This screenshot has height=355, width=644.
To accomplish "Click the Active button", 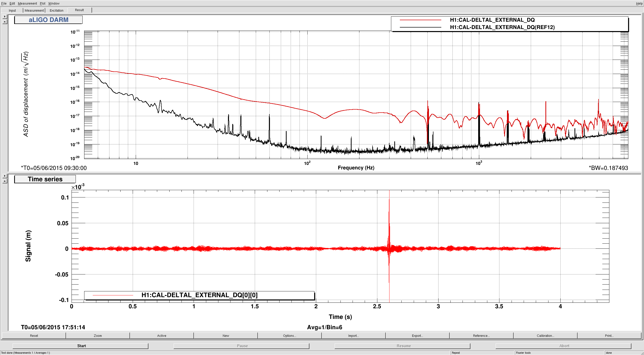I will click(162, 336).
